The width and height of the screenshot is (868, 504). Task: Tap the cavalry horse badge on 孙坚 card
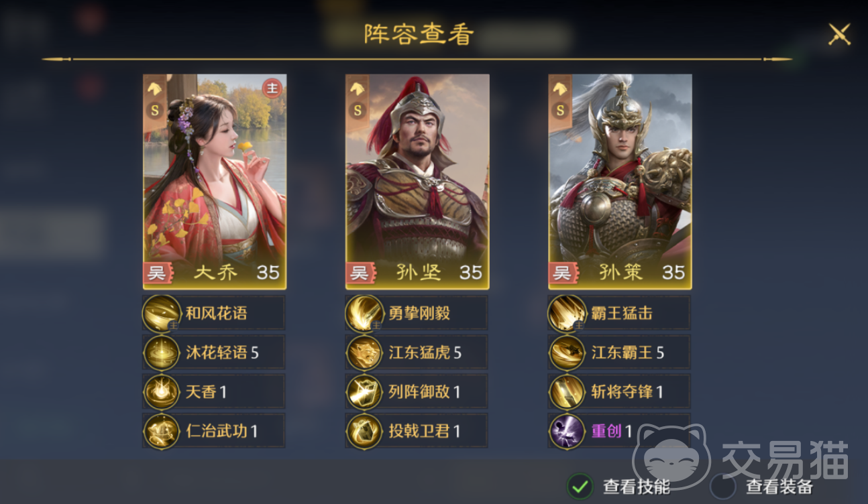[x=358, y=88]
